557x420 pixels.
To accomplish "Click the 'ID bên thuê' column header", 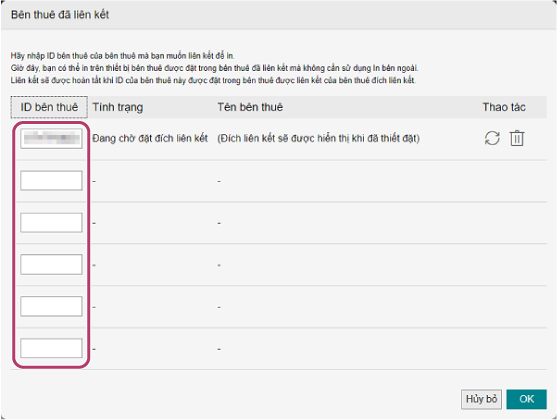I will click(x=49, y=107).
